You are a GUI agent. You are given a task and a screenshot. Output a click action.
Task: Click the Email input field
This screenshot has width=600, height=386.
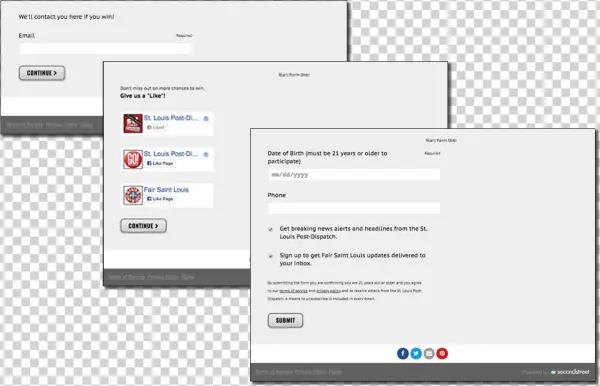pos(105,49)
